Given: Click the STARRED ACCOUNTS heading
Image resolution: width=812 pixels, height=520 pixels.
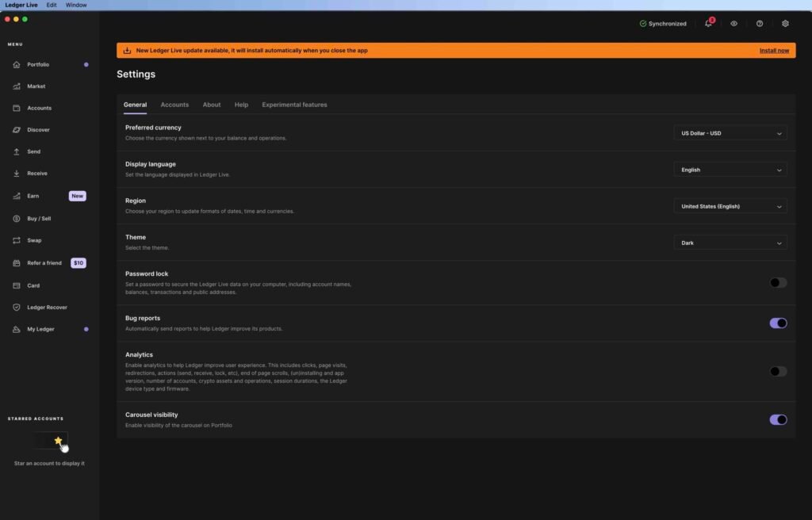Looking at the screenshot, I should click(x=36, y=419).
